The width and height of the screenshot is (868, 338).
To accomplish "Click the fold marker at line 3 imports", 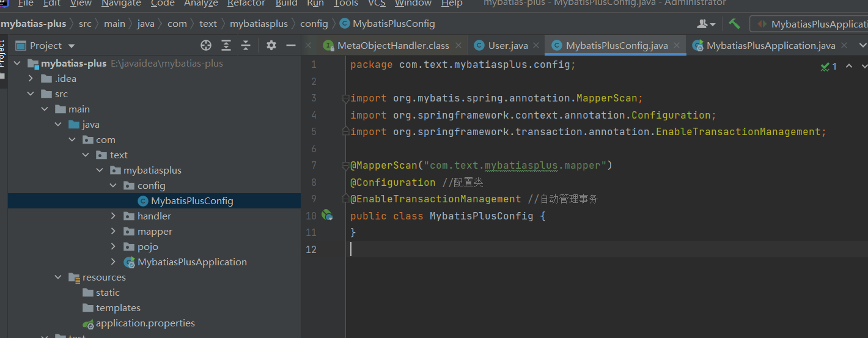I will [345, 98].
